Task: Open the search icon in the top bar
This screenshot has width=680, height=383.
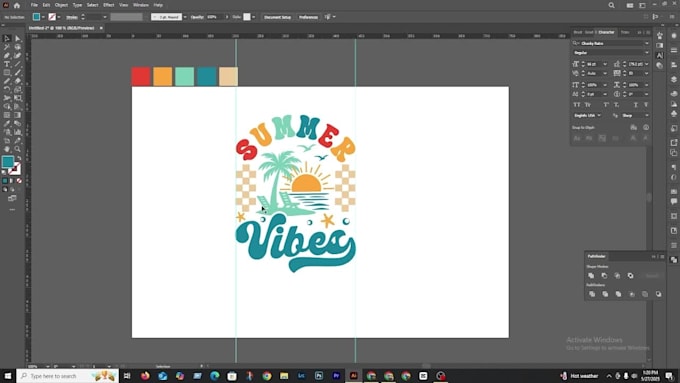Action: tap(611, 5)
